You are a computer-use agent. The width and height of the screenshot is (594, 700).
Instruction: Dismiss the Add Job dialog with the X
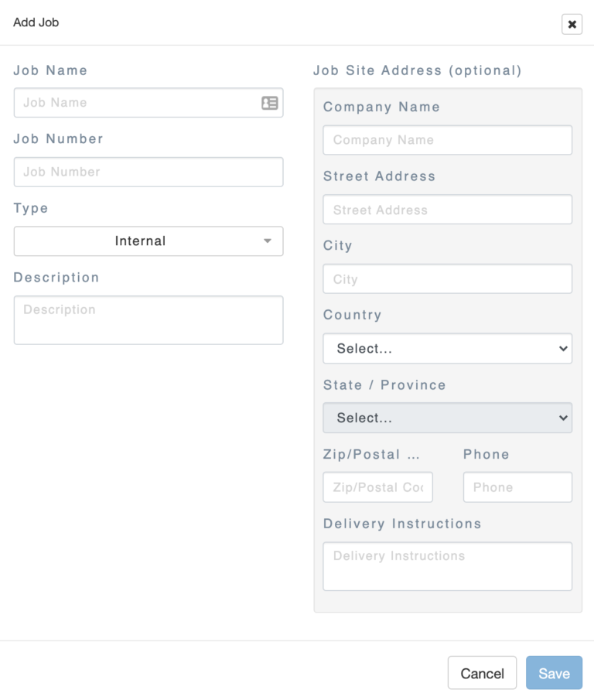[x=572, y=24]
